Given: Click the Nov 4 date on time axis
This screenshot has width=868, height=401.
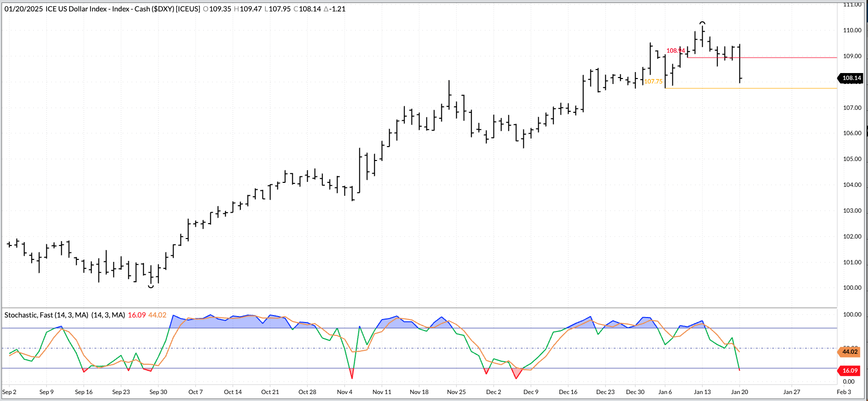Looking at the screenshot, I should (344, 392).
